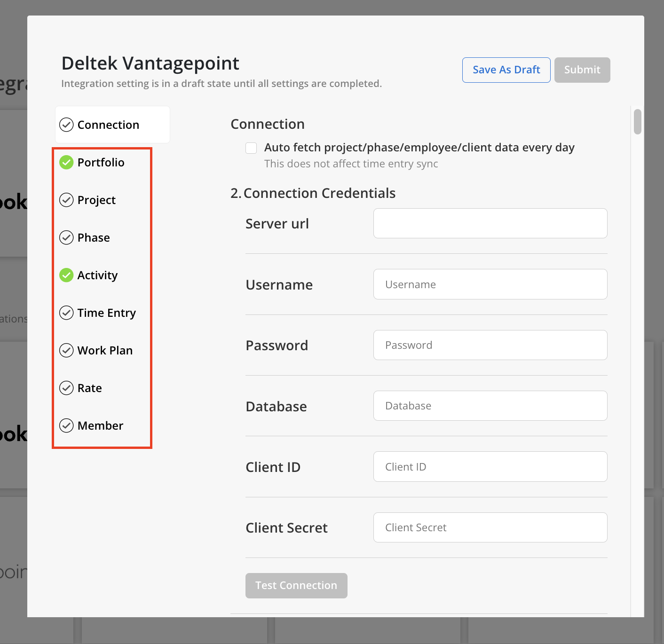Click the green Portfolio checkmark icon
664x644 pixels.
[66, 162]
